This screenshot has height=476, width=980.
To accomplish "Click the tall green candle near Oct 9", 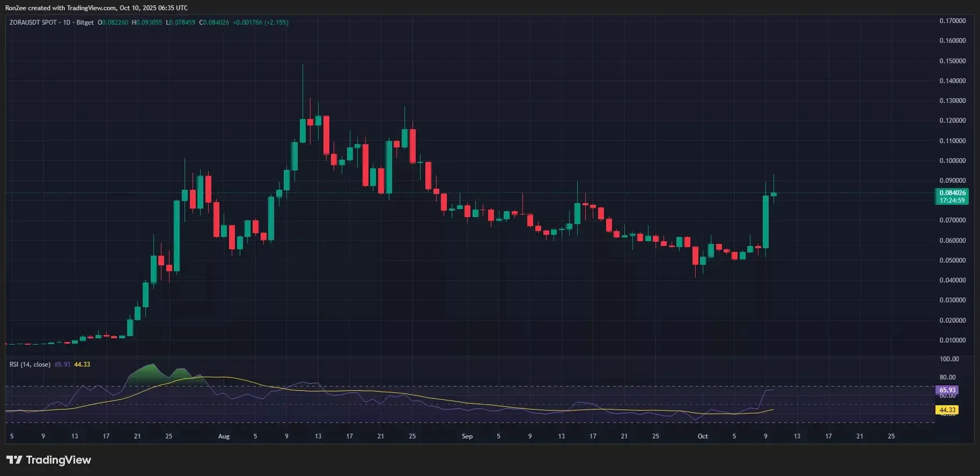I will [x=765, y=222].
